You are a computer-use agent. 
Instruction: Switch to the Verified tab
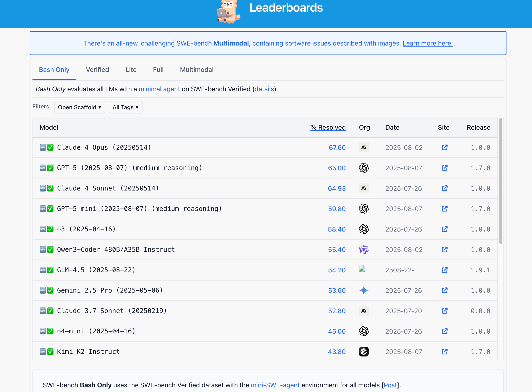pos(97,70)
